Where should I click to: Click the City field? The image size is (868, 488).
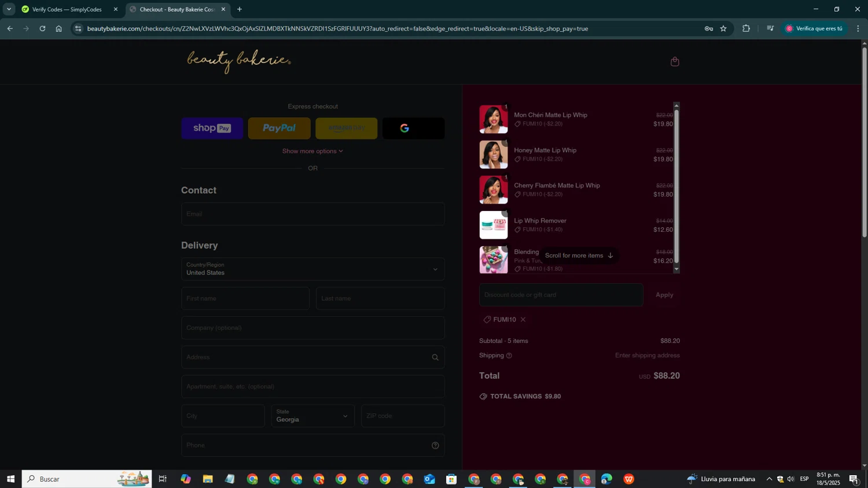click(x=223, y=416)
